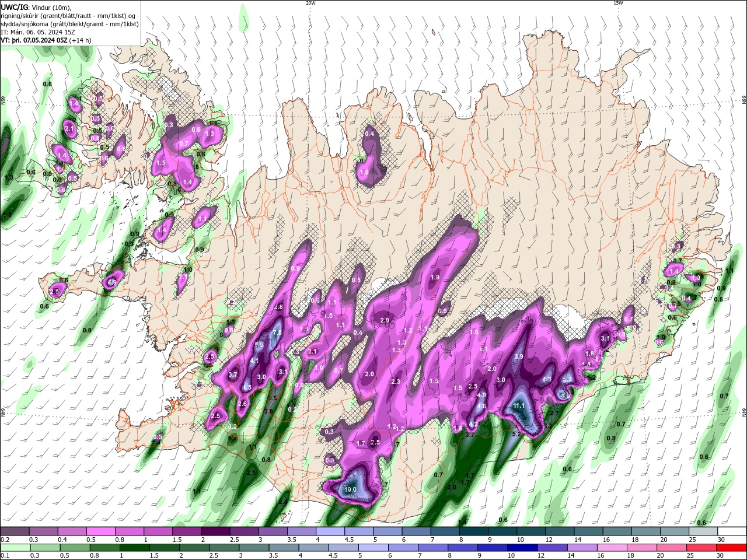Image resolution: width=747 pixels, height=560 pixels.
Task: Click the '15W' longitude label
Action: point(618,3)
